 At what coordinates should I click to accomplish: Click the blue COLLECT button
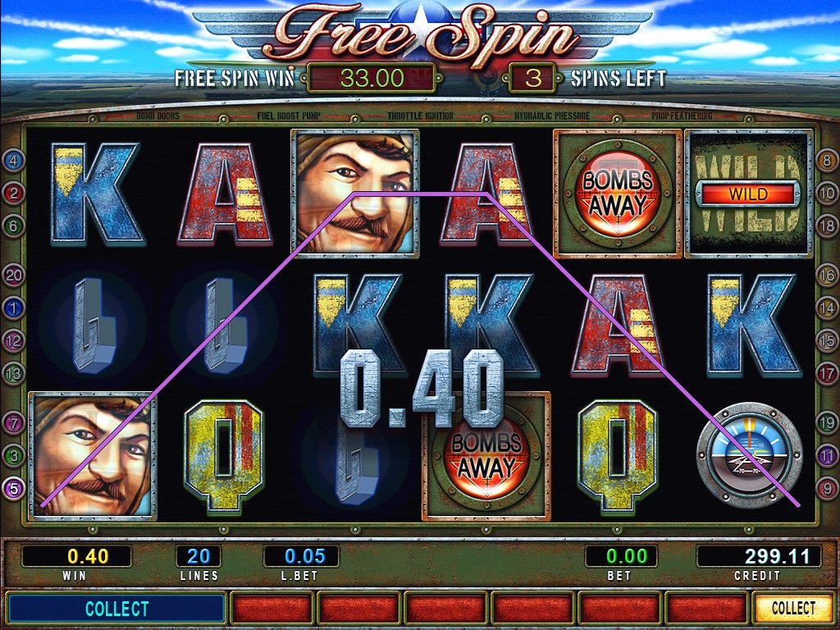click(116, 609)
